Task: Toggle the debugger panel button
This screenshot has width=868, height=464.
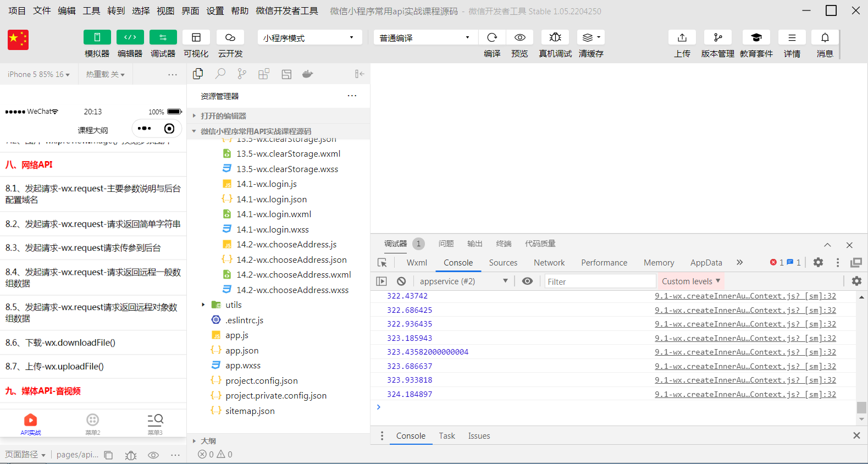Action: [163, 37]
